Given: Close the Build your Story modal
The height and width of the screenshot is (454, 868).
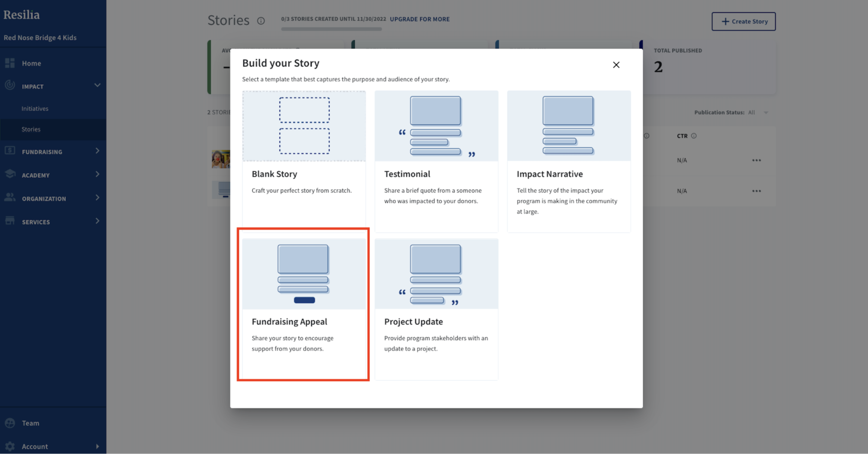Looking at the screenshot, I should (x=617, y=64).
